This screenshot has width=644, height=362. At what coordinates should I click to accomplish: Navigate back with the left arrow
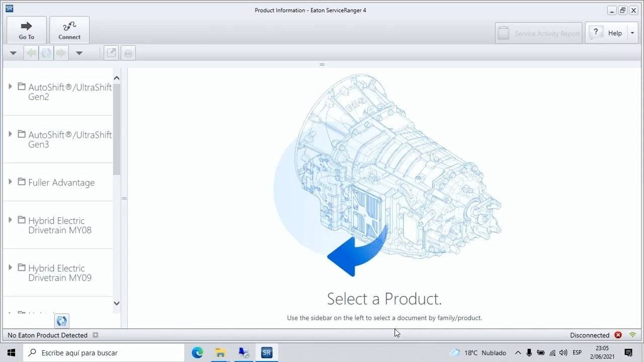pos(31,53)
